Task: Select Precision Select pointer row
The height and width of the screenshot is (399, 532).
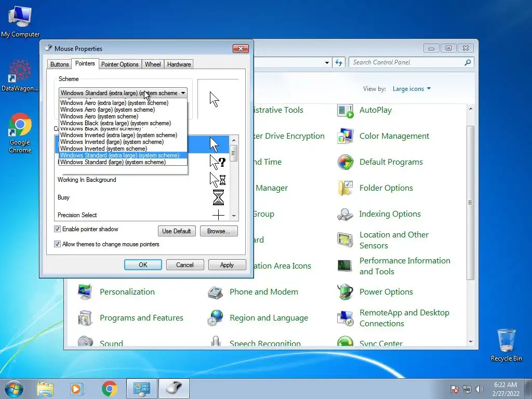Action: pyautogui.click(x=142, y=215)
